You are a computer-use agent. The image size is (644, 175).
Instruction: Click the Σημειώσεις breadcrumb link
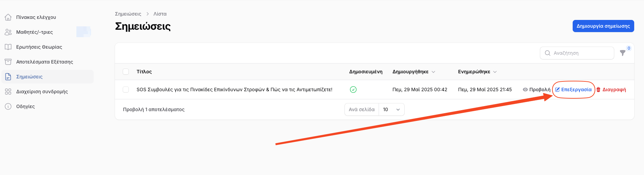click(x=128, y=14)
